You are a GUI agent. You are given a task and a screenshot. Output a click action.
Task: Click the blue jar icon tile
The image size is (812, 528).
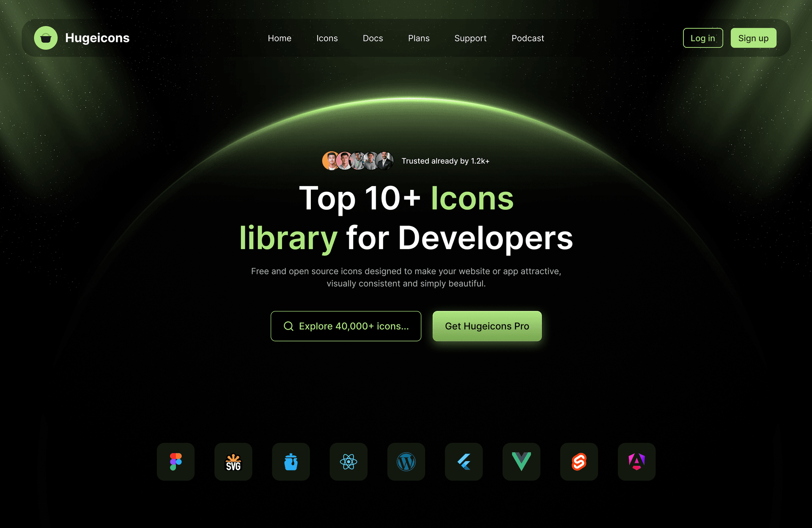[x=291, y=462]
